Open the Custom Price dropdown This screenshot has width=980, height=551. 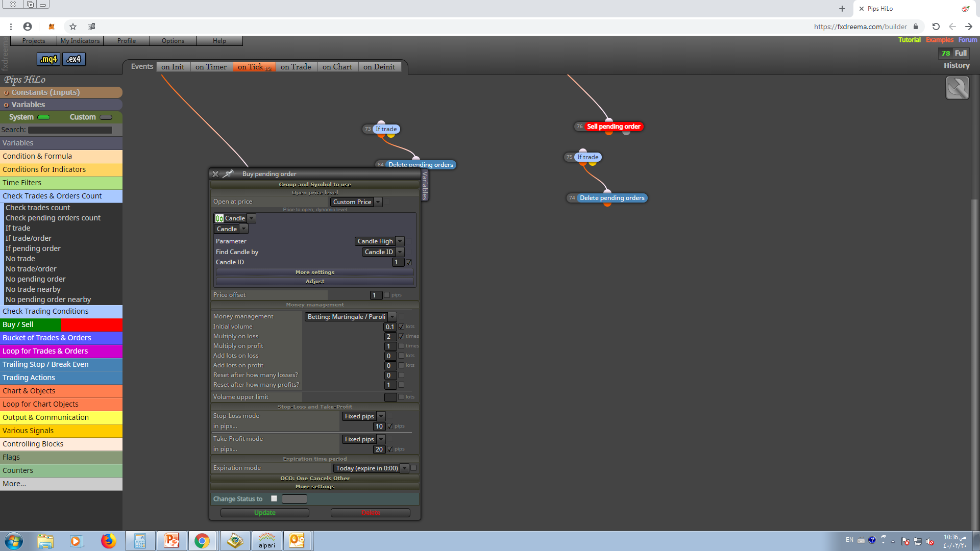(356, 202)
